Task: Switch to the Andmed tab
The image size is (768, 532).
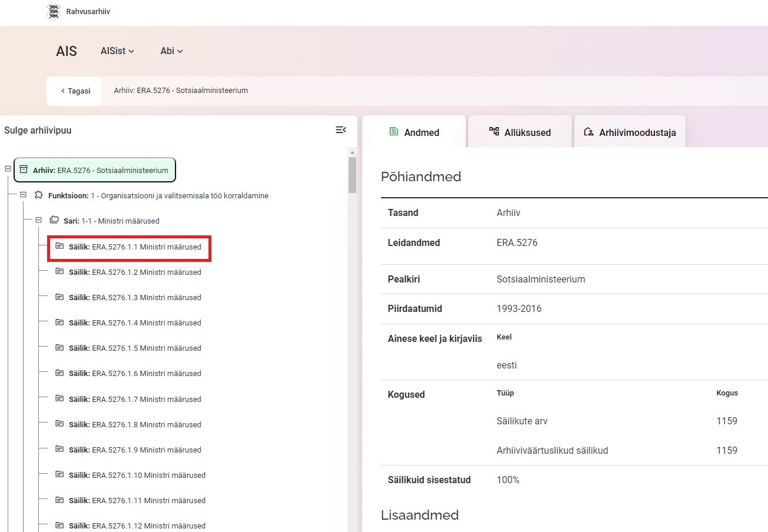Action: coord(415,132)
